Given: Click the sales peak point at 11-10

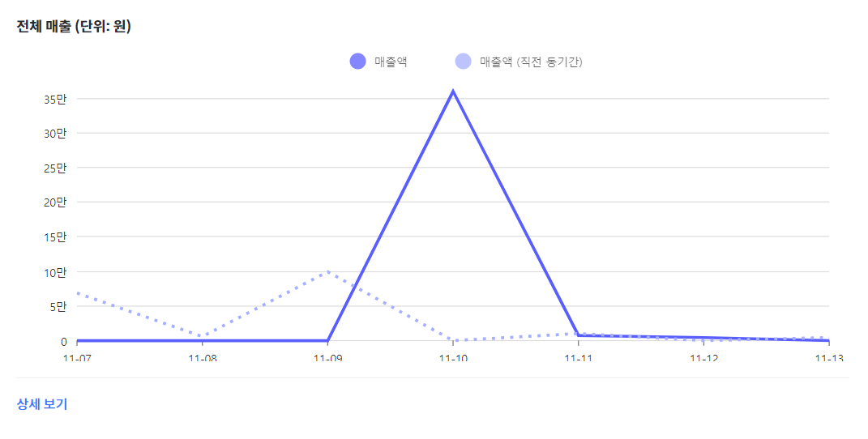Looking at the screenshot, I should pos(453,92).
